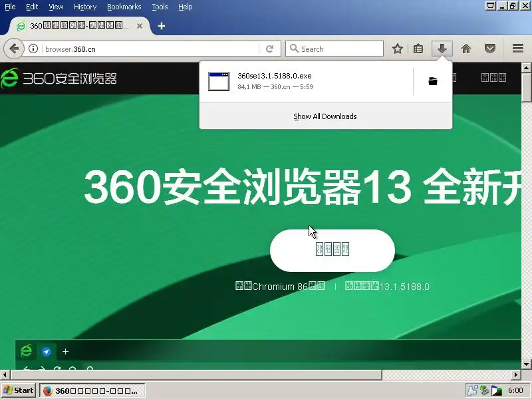Open the File menu

(10, 7)
